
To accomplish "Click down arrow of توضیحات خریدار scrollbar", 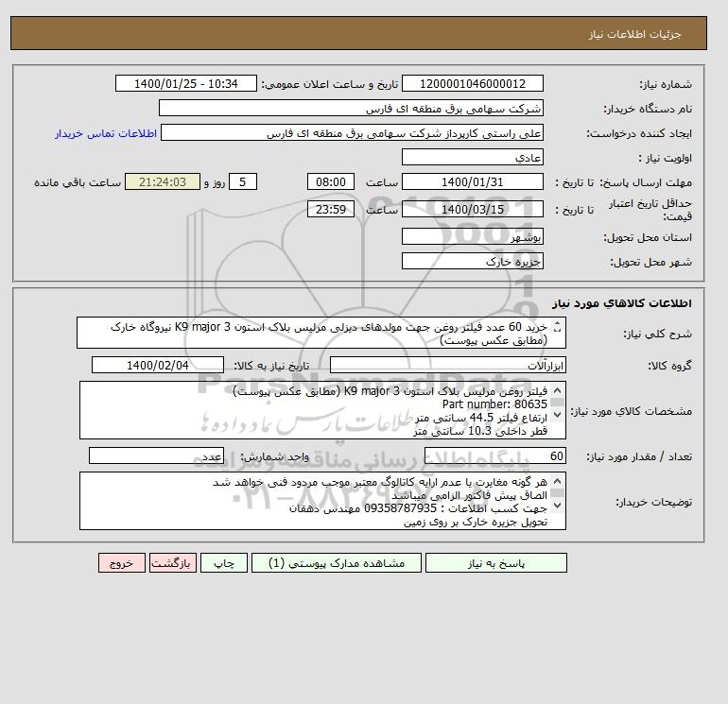I will tap(558, 505).
